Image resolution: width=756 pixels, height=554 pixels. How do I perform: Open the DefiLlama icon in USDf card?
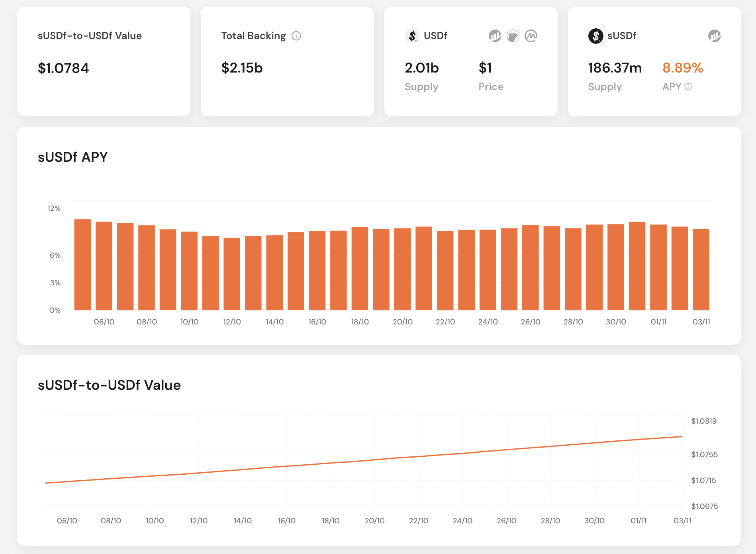[495, 36]
